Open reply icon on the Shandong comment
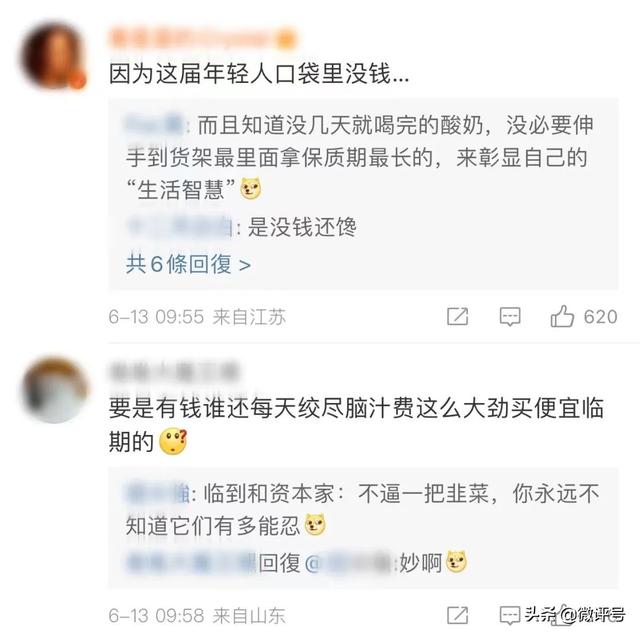 pyautogui.click(x=510, y=615)
